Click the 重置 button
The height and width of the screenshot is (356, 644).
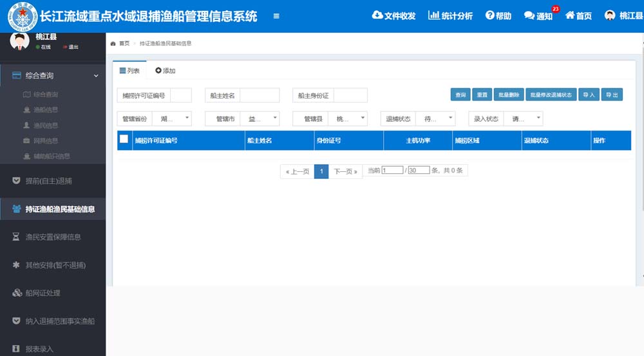[x=482, y=95]
